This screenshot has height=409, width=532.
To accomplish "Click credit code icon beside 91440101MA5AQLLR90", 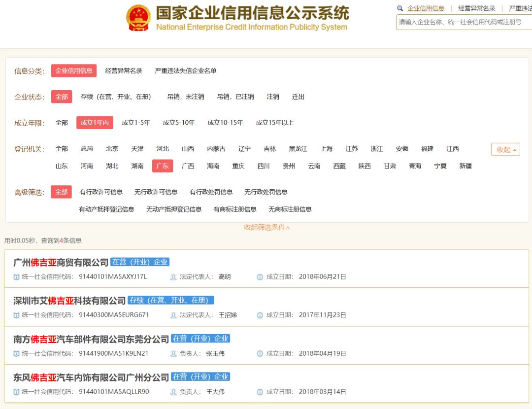I will coord(17,392).
